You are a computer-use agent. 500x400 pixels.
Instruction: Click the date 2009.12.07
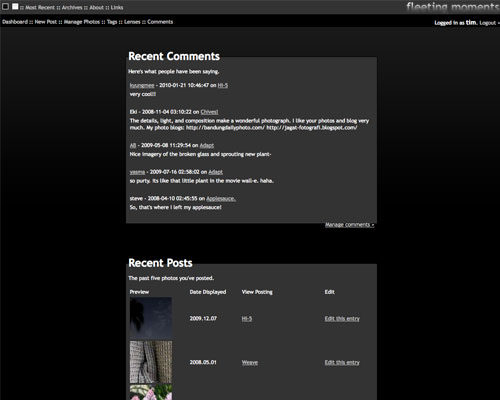203,318
